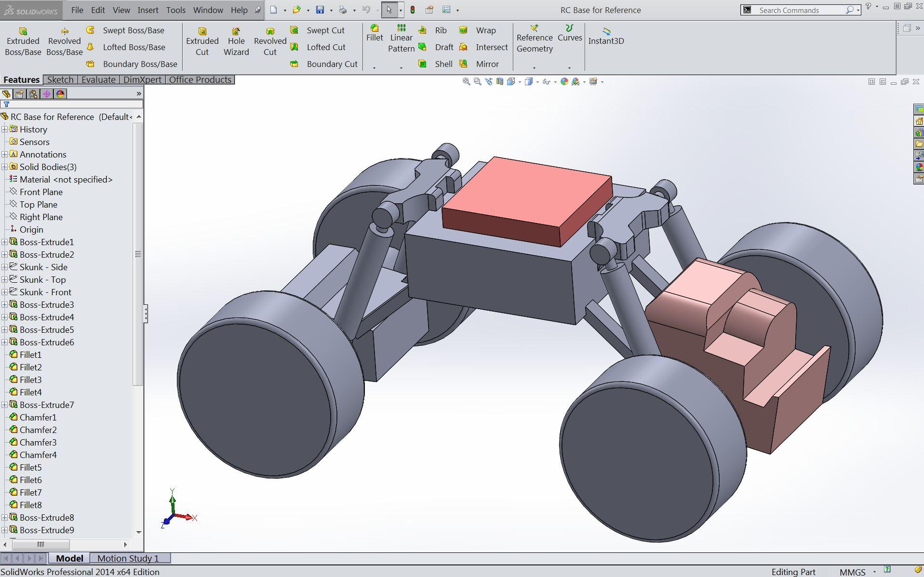Click the Save icon in toolbar

tap(320, 10)
